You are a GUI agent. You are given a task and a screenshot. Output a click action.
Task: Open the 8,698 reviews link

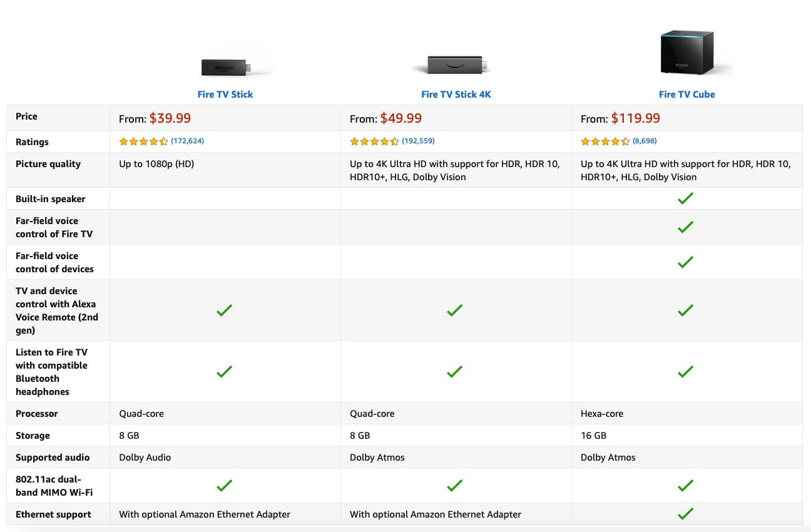coord(645,141)
